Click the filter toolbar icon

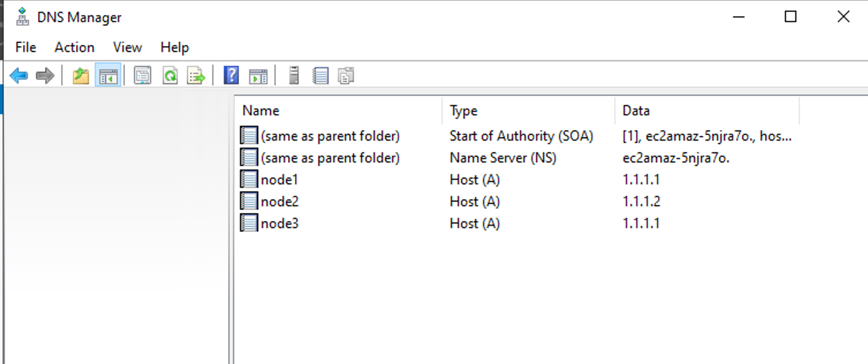[x=346, y=75]
